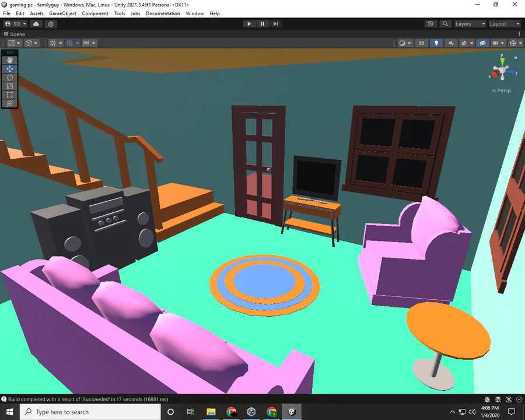The width and height of the screenshot is (525, 420).
Task: Select the Rotate tool
Action: pyautogui.click(x=10, y=78)
